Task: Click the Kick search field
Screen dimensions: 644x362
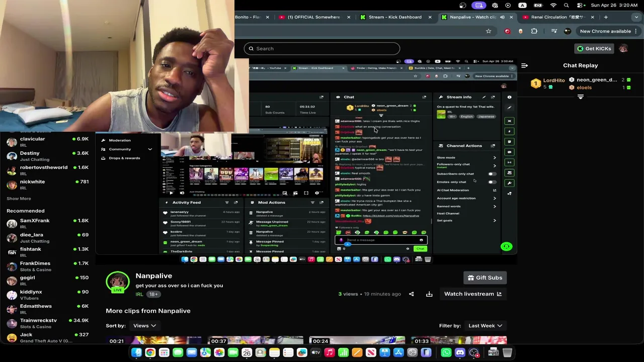Action: pos(322,49)
